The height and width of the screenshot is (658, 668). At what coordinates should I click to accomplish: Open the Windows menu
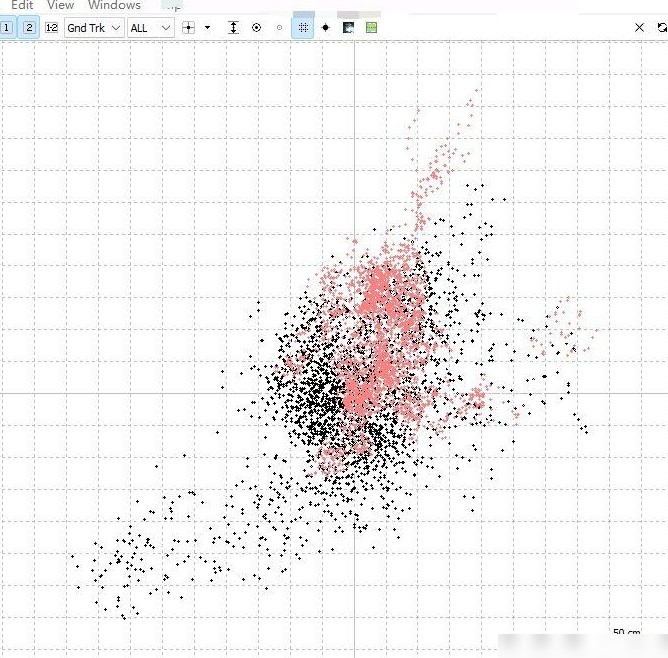pos(114,5)
